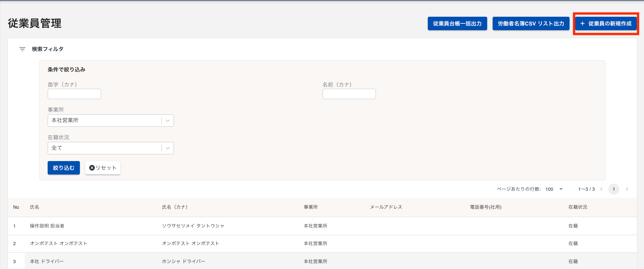Select the オンボテスト オンボテスト row
The image size is (644, 269).
(x=59, y=243)
